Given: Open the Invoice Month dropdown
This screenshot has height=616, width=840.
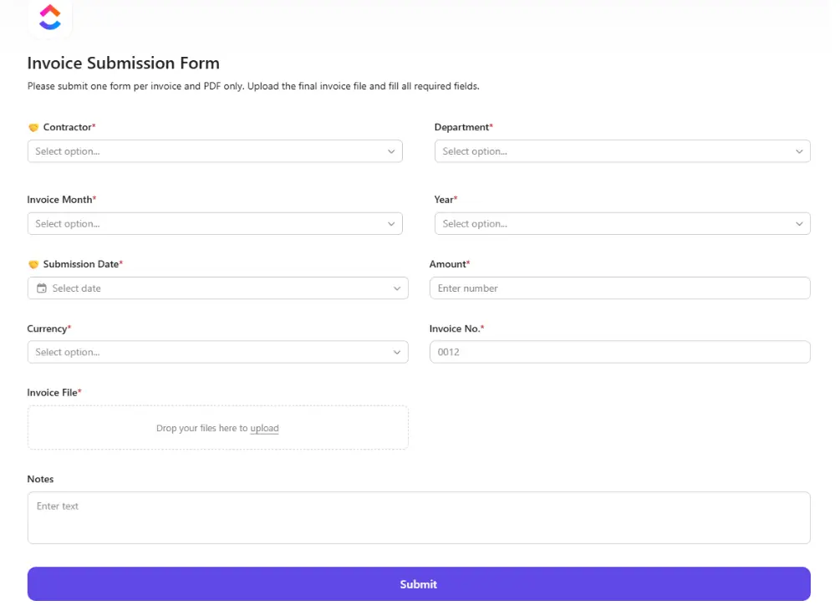Looking at the screenshot, I should tap(215, 223).
